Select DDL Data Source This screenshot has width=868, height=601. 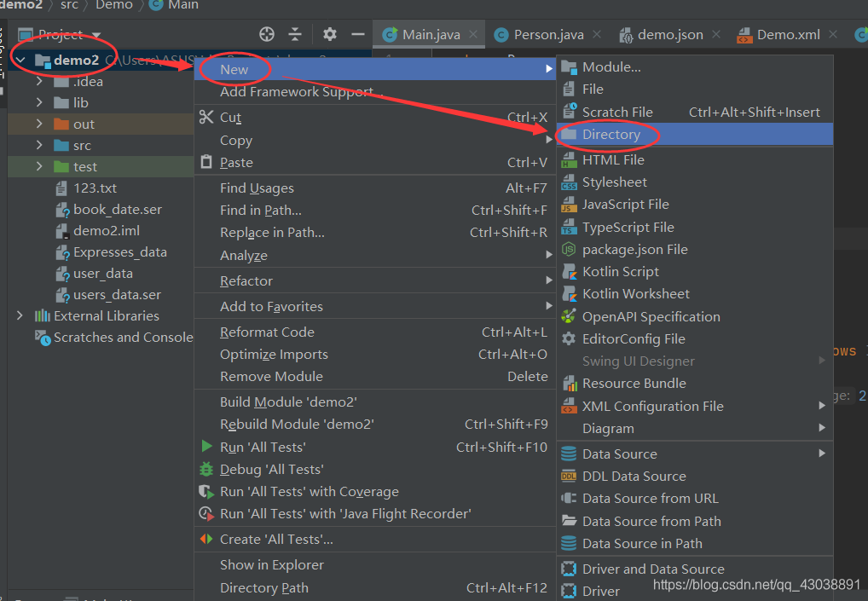[695, 476]
